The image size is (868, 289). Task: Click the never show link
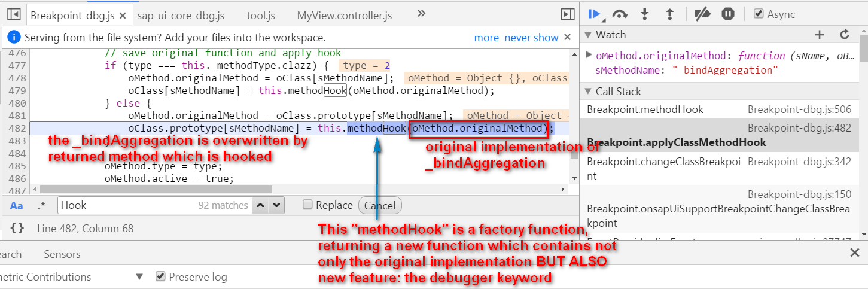pos(531,38)
